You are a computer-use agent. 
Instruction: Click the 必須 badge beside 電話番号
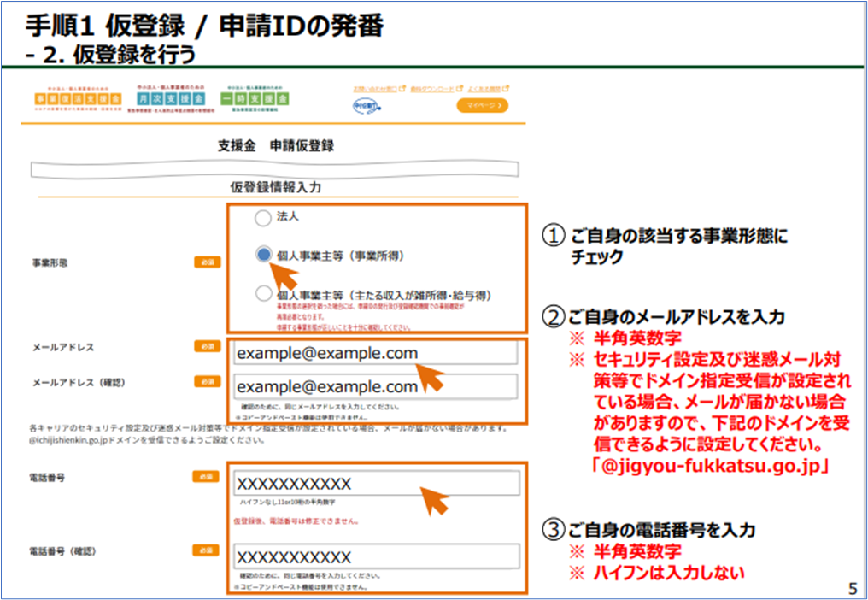(x=206, y=476)
